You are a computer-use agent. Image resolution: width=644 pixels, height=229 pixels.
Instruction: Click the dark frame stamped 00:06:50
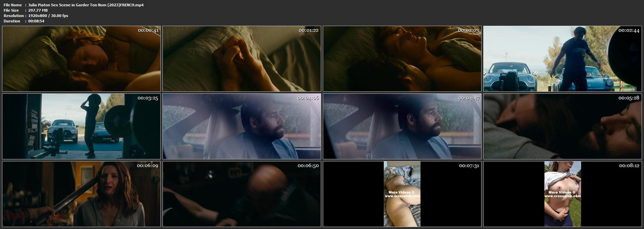pos(242,194)
